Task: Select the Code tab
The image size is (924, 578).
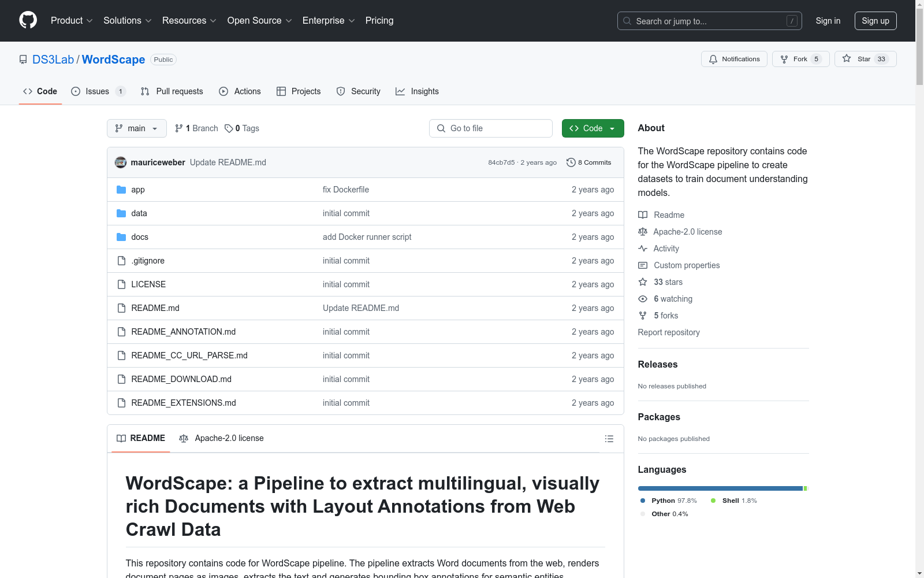Action: point(40,91)
